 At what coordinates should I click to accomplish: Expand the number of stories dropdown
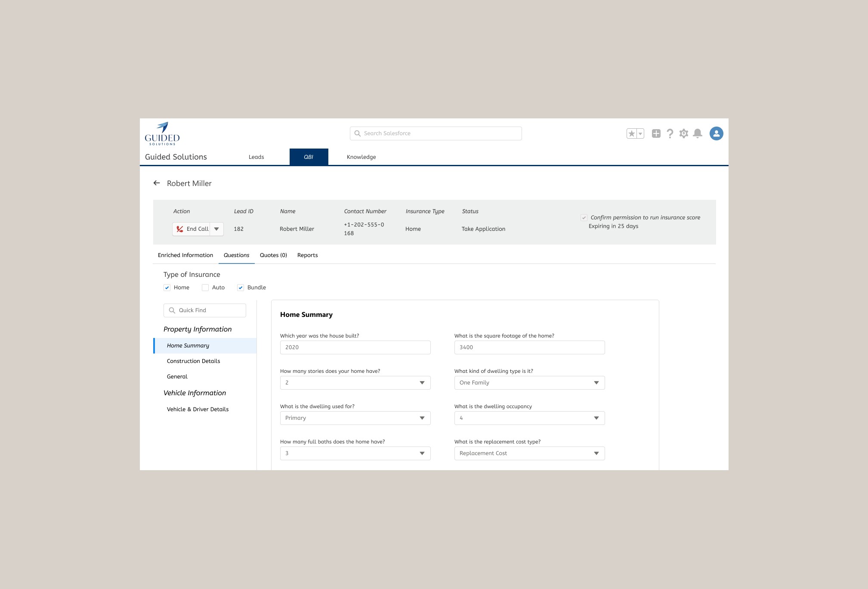[355, 383]
